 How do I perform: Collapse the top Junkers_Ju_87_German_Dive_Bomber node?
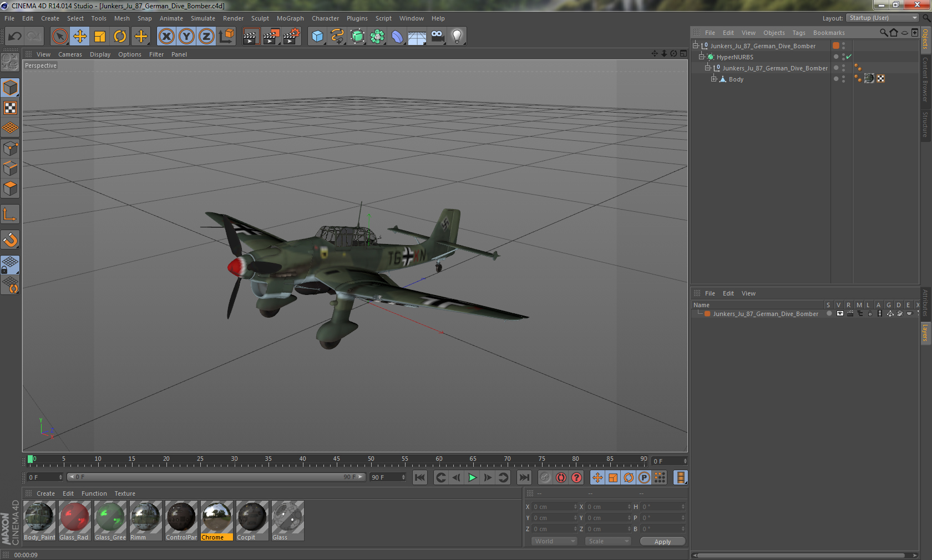[x=696, y=46]
